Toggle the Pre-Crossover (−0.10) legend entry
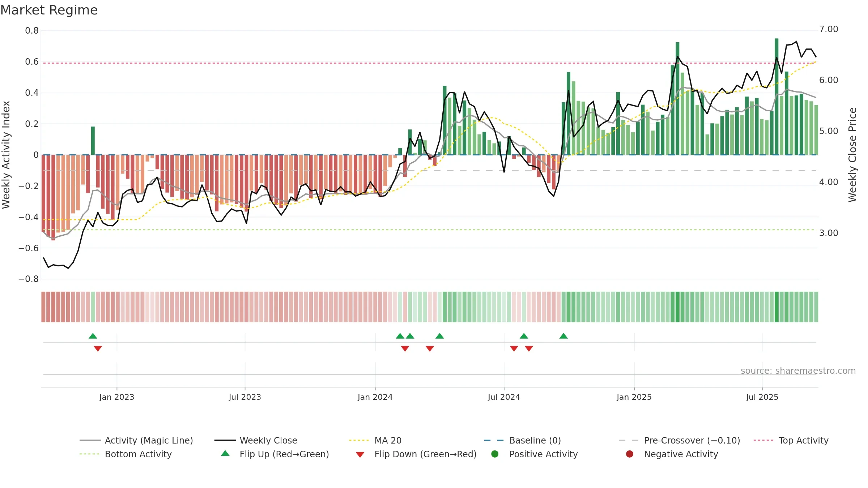The height and width of the screenshot is (488, 868). [679, 440]
